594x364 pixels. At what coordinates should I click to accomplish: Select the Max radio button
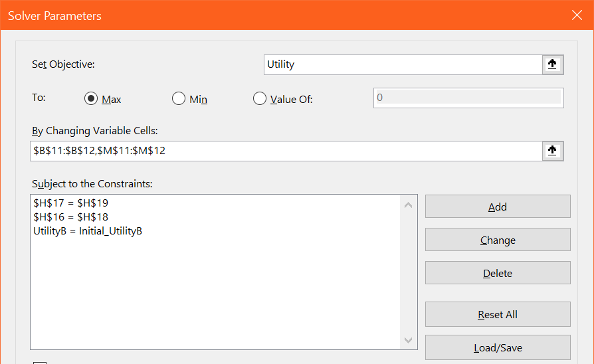click(x=92, y=99)
